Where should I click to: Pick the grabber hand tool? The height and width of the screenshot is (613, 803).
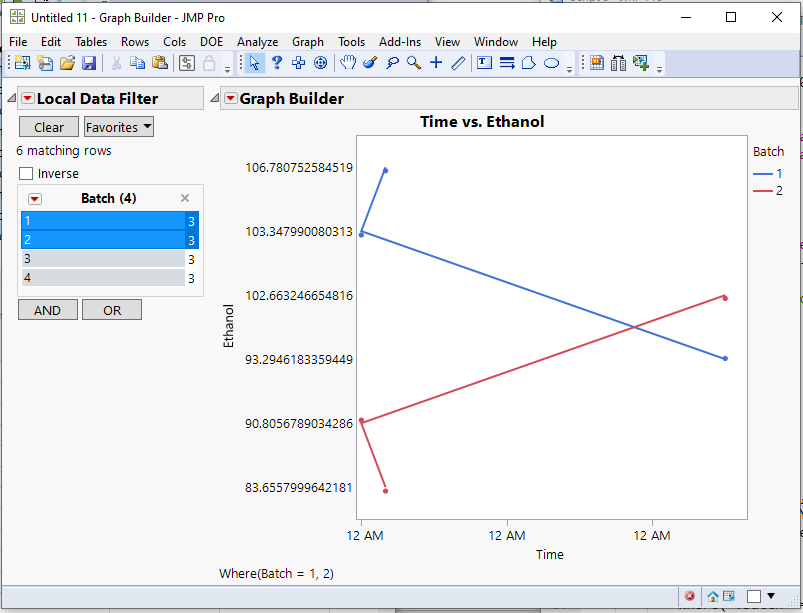coord(347,62)
